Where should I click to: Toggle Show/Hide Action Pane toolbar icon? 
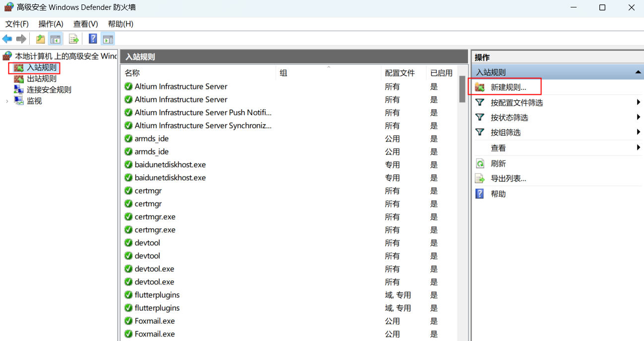click(x=108, y=39)
